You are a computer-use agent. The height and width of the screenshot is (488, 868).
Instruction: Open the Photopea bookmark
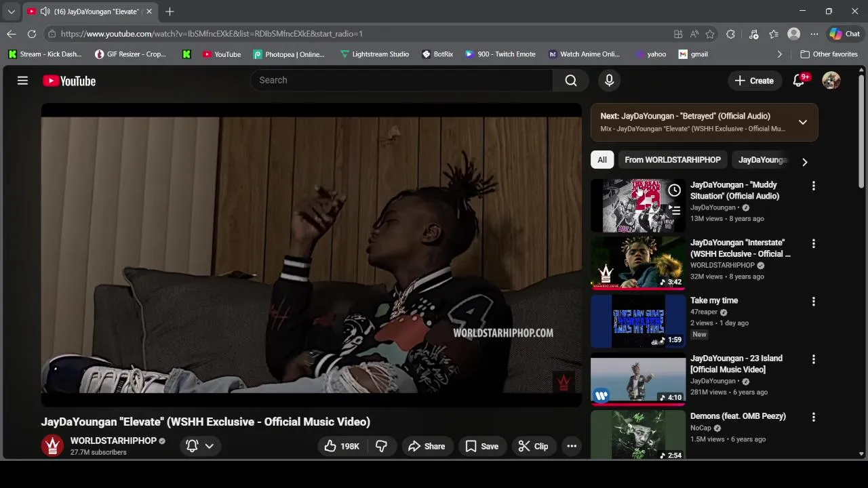point(289,54)
